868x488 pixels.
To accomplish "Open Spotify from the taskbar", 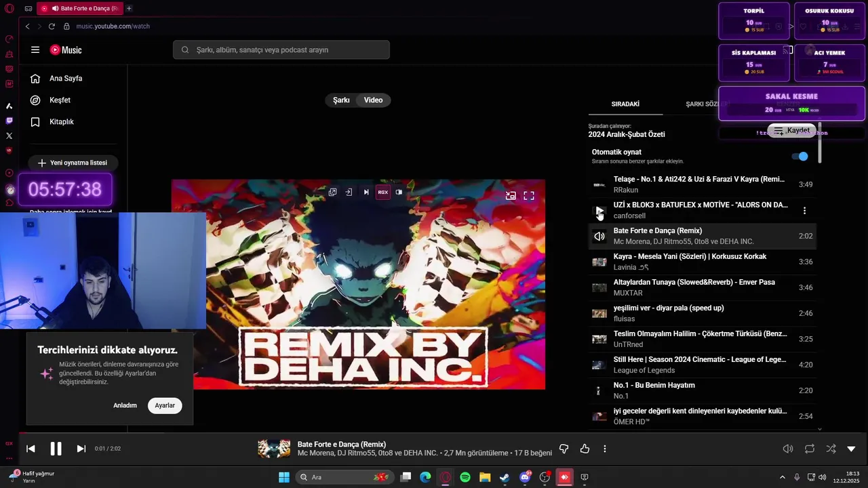I will [465, 477].
